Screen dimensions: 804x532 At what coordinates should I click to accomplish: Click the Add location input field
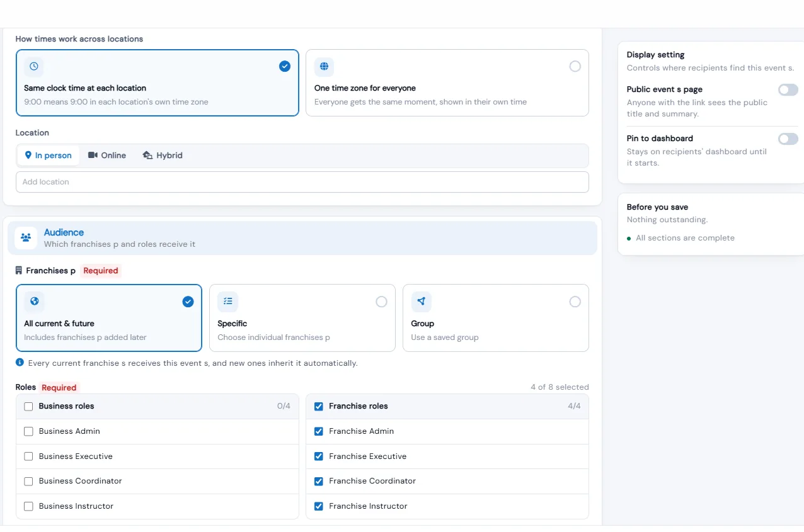302,182
